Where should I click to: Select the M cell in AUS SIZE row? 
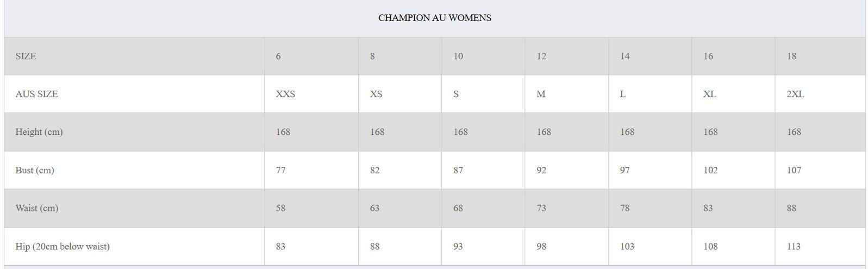541,94
